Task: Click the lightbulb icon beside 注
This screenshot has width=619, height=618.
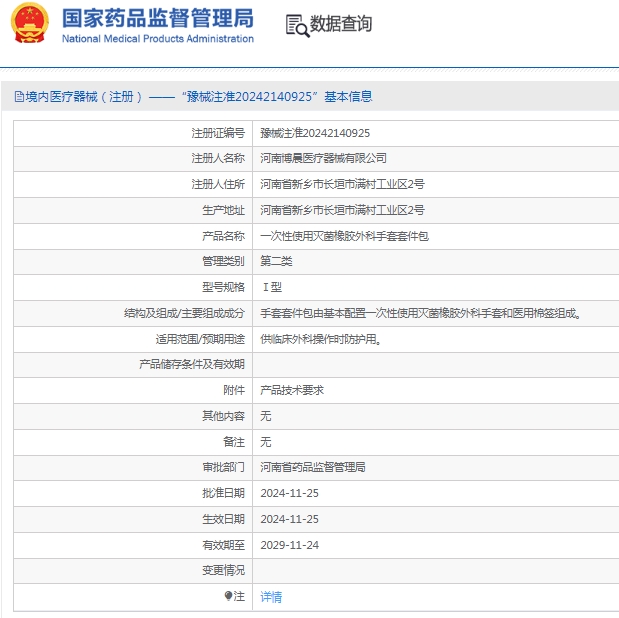Action: tap(228, 595)
